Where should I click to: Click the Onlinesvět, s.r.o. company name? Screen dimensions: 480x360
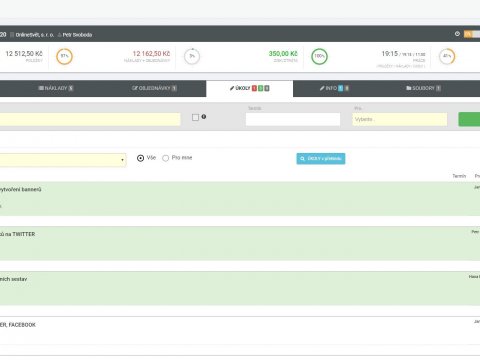tap(35, 35)
